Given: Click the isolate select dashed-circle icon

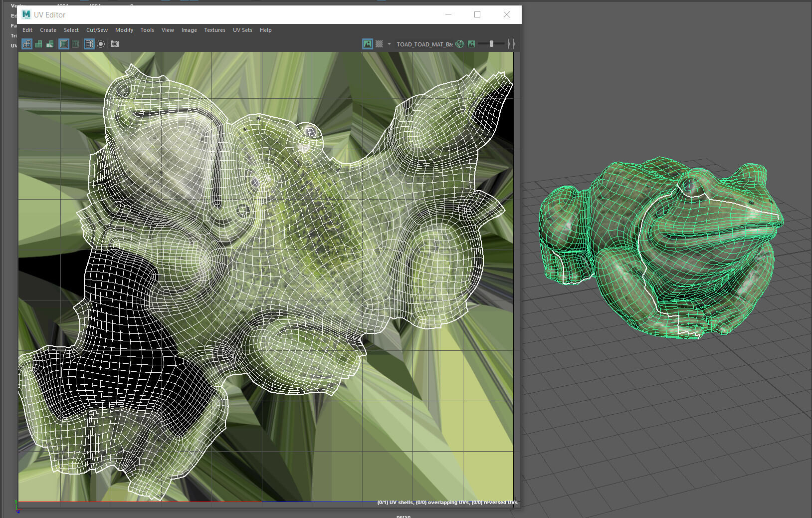Looking at the screenshot, I should [x=101, y=44].
